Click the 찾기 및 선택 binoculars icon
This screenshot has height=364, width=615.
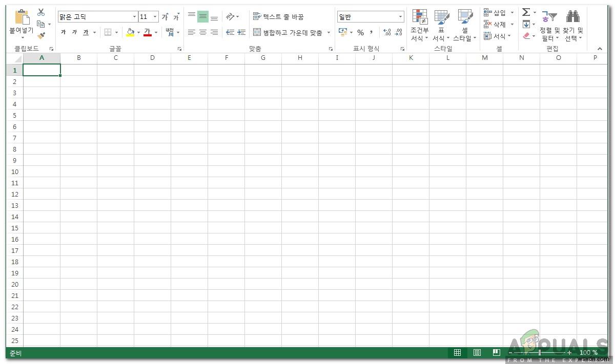pyautogui.click(x=573, y=16)
